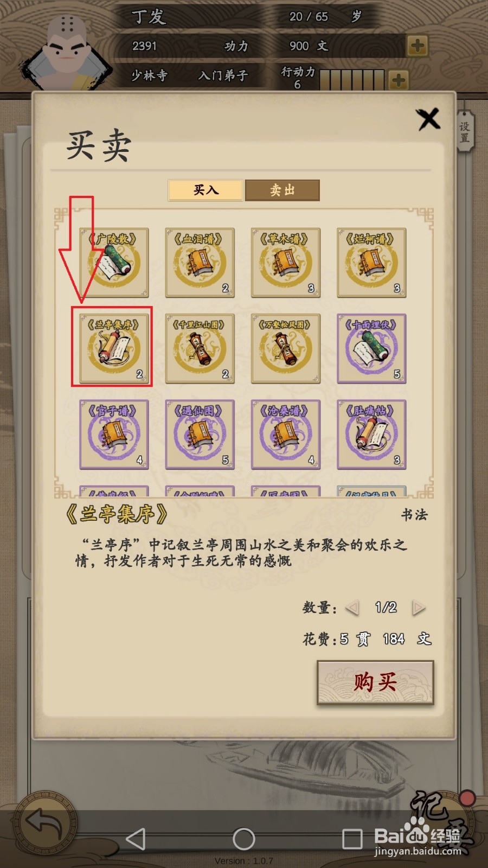Select the 《兰亭集序》 calligraphy item
Image resolution: width=488 pixels, height=868 pixels.
(x=114, y=348)
